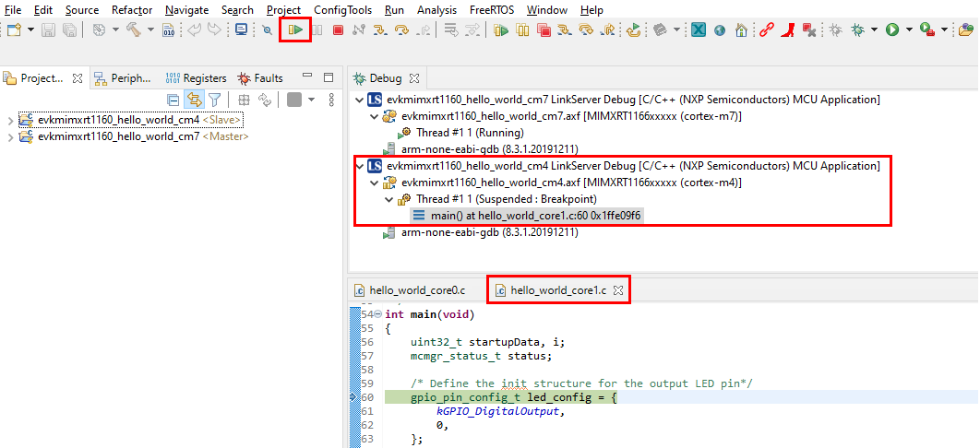Click the Terminate All Debug Sessions icon
The width and height of the screenshot is (980, 448).
click(x=544, y=30)
